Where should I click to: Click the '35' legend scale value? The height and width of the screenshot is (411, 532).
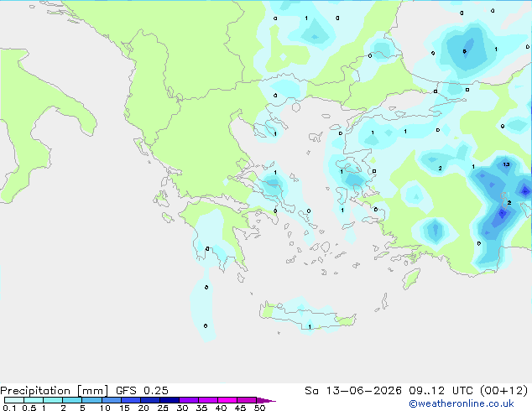click(201, 408)
